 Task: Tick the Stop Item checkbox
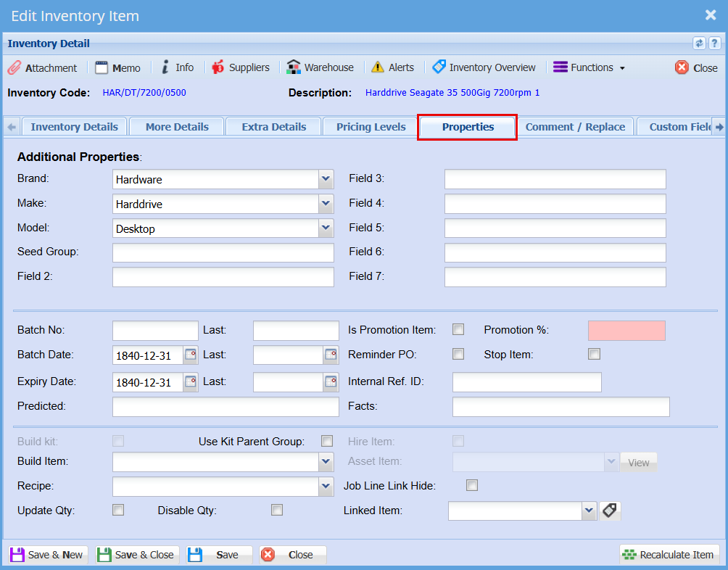[595, 355]
